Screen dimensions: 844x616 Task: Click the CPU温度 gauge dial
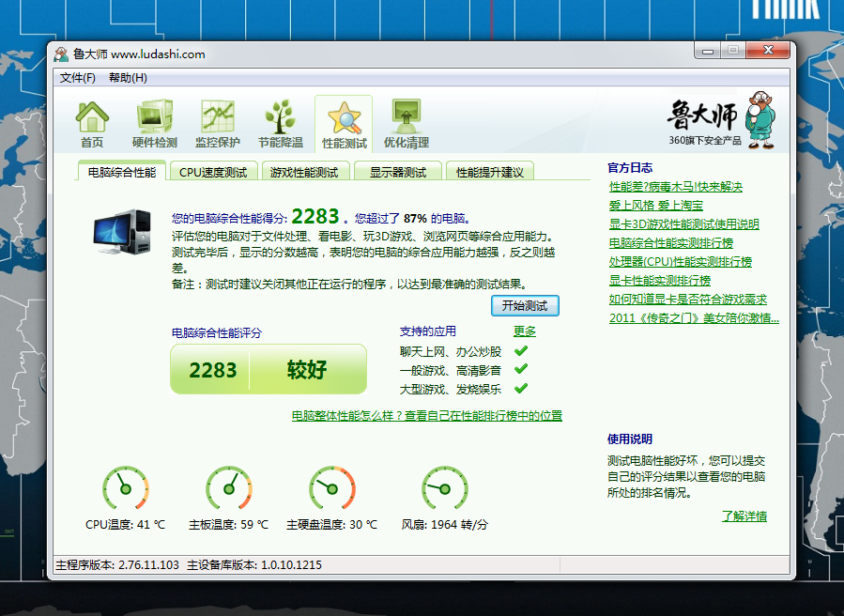[x=126, y=488]
